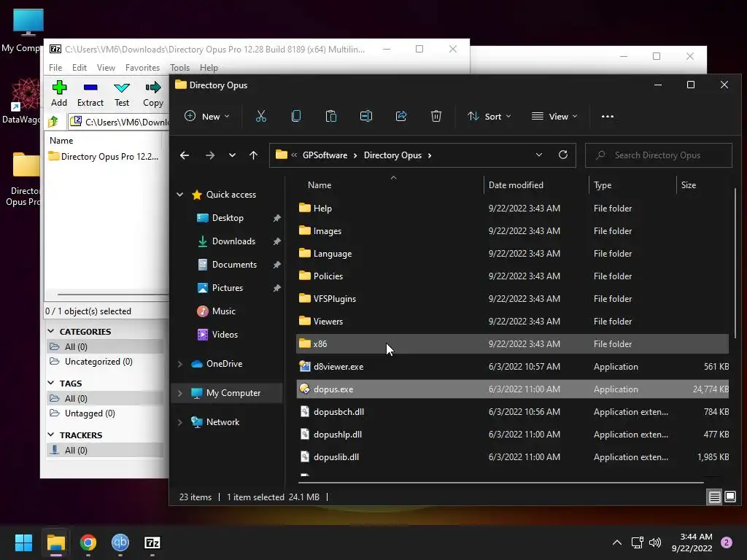Select Videos in the navigation pane
The width and height of the screenshot is (747, 560).
[225, 335]
